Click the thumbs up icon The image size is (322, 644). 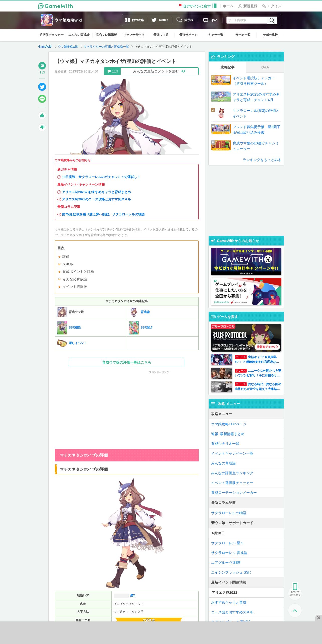[x=42, y=115]
